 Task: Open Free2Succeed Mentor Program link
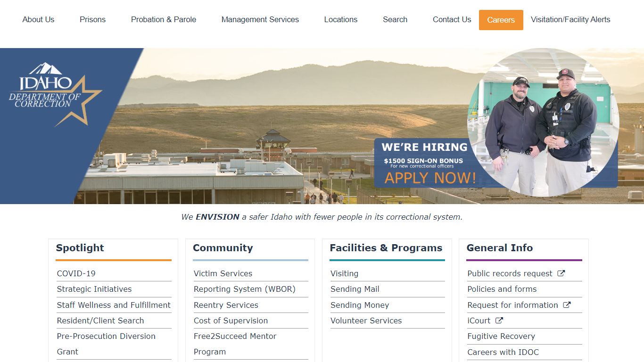pyautogui.click(x=235, y=344)
